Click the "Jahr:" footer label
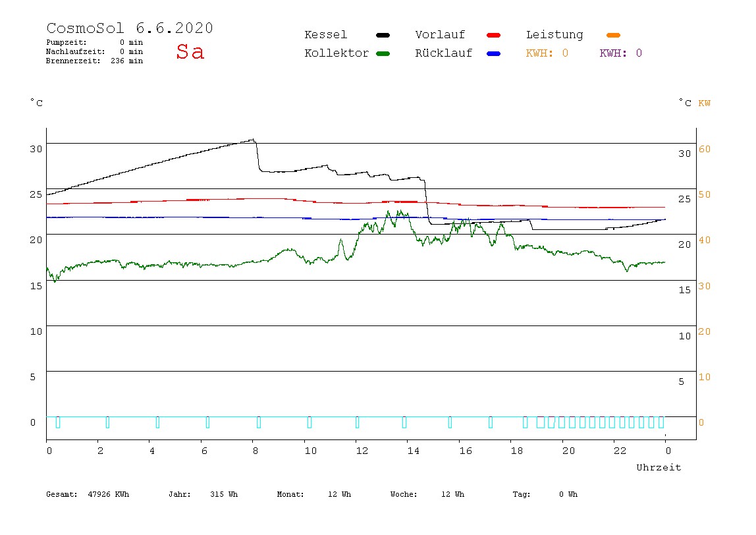Screen dimensions: 756x535 point(179,494)
